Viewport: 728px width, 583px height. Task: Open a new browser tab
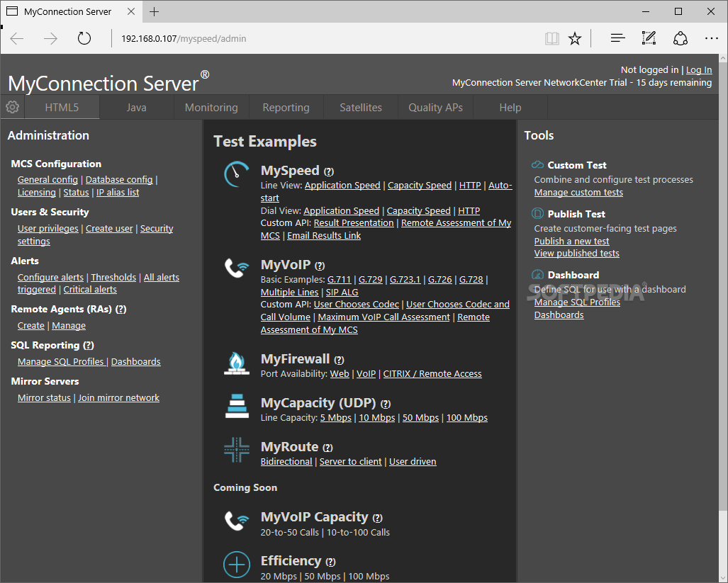(x=154, y=11)
